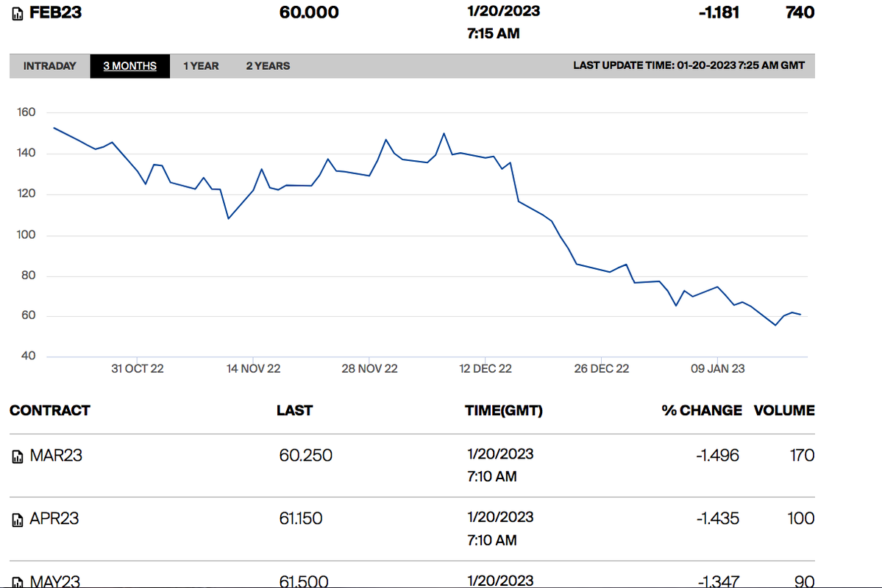The width and height of the screenshot is (882, 588).
Task: Select the APR23 change value -1.435
Action: tap(717, 518)
